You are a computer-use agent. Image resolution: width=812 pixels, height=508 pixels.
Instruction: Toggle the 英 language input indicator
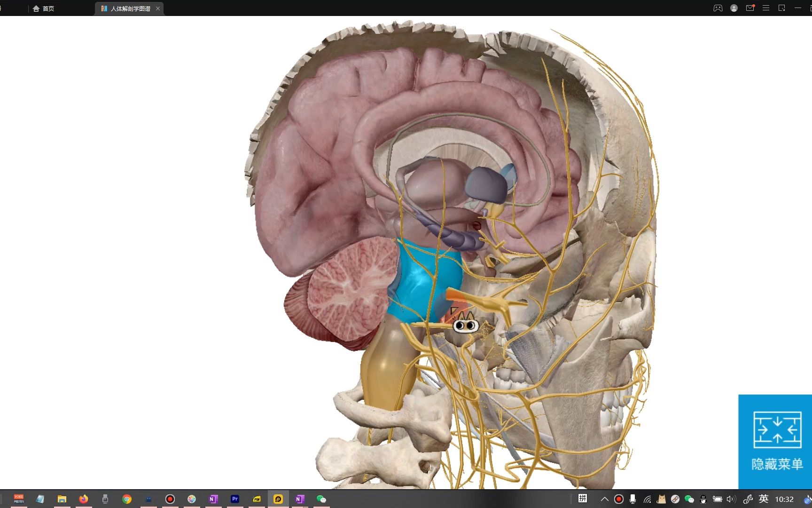tap(764, 499)
